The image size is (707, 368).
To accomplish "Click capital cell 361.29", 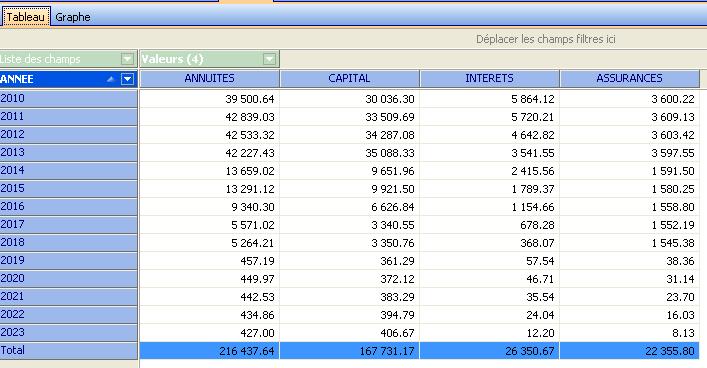I will [349, 261].
